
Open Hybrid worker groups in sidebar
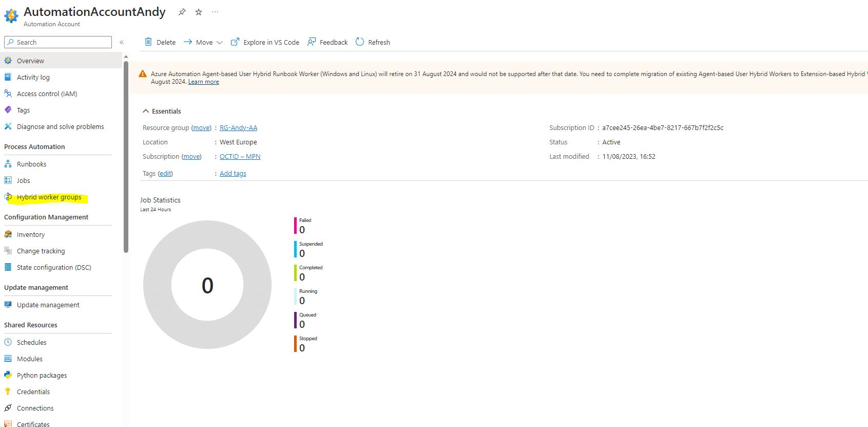point(49,197)
